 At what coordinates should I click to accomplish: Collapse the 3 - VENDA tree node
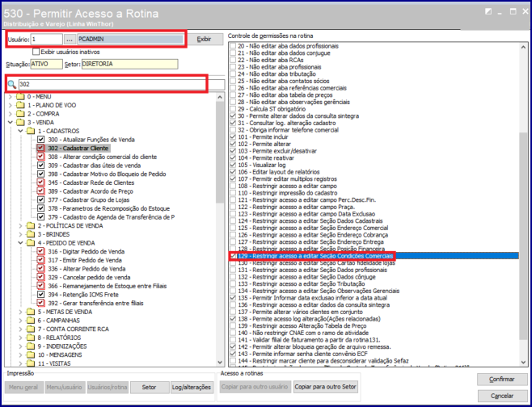point(11,122)
